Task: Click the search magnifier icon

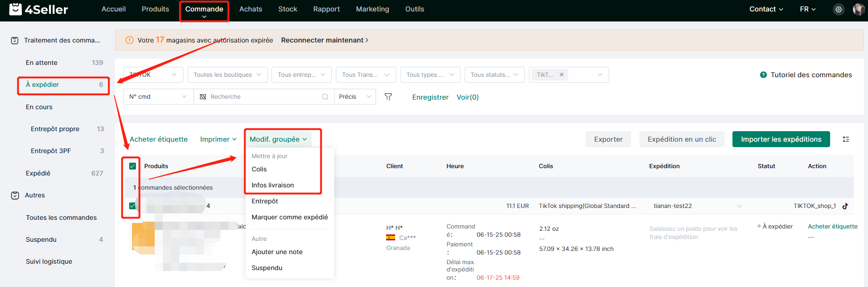Action: tap(325, 97)
